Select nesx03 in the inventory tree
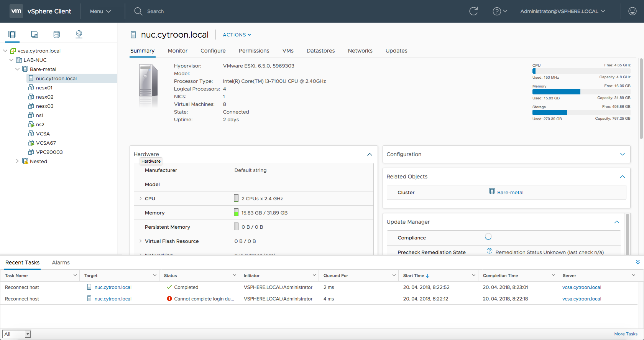Screen dimensions: 644x340 tap(45, 106)
